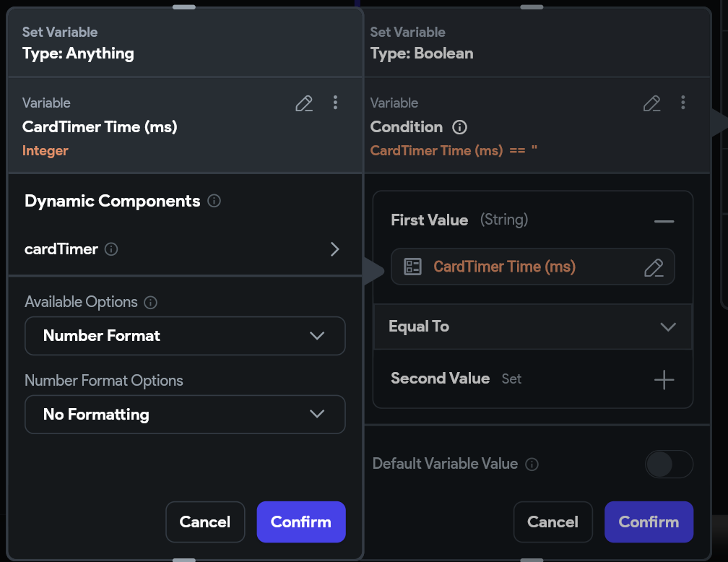
Task: Click the info icon next to Available Options
Action: [x=150, y=302]
